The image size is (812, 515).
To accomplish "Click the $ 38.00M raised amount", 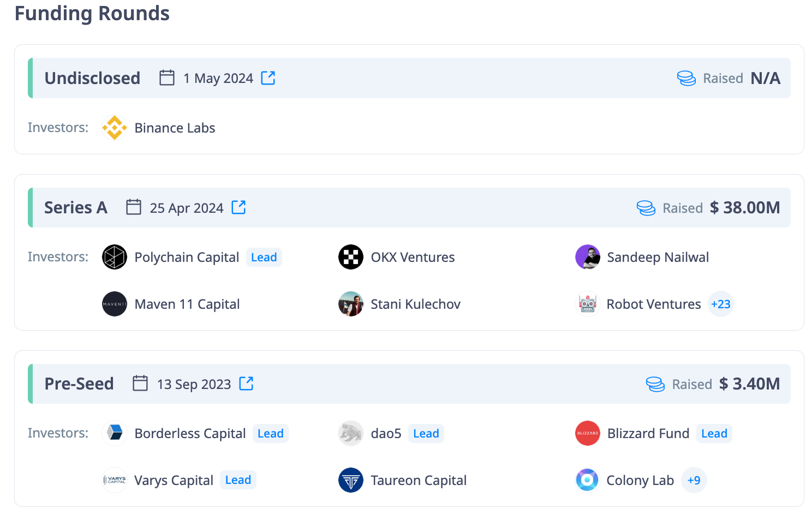I will (745, 207).
